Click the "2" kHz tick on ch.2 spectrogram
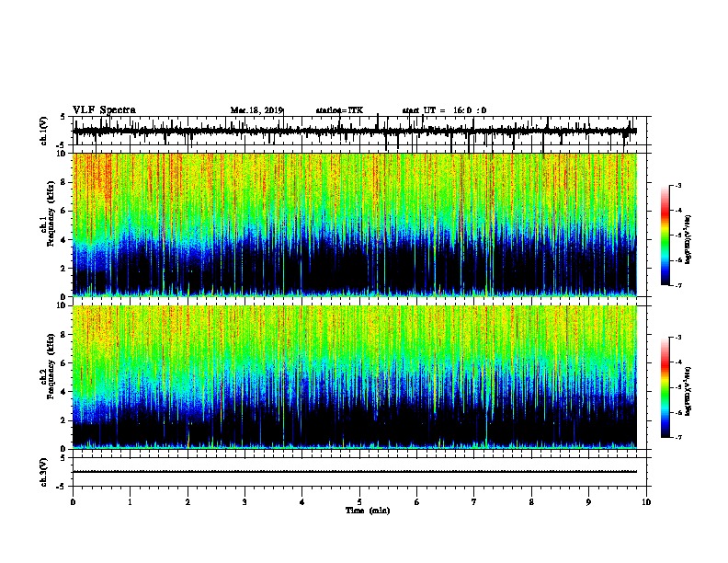The image size is (728, 563). (64, 420)
